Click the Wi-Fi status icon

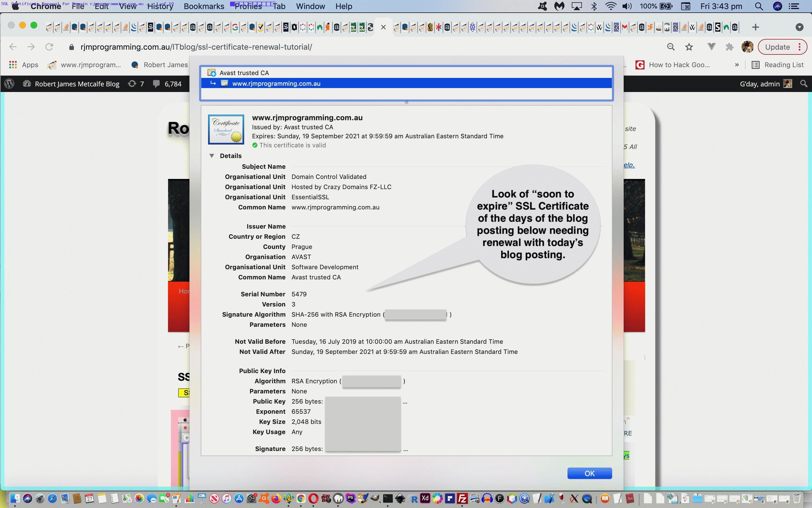pyautogui.click(x=611, y=6)
